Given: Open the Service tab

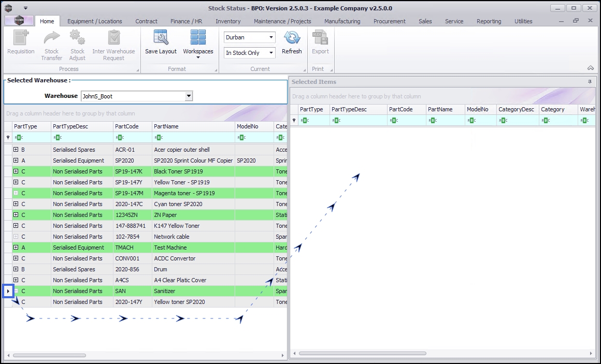Looking at the screenshot, I should [x=454, y=21].
